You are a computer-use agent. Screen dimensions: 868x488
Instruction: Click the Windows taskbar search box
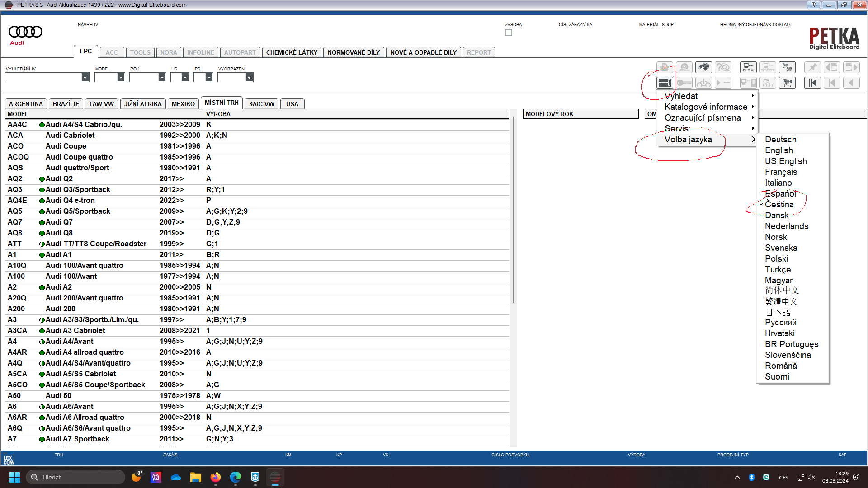tap(75, 477)
